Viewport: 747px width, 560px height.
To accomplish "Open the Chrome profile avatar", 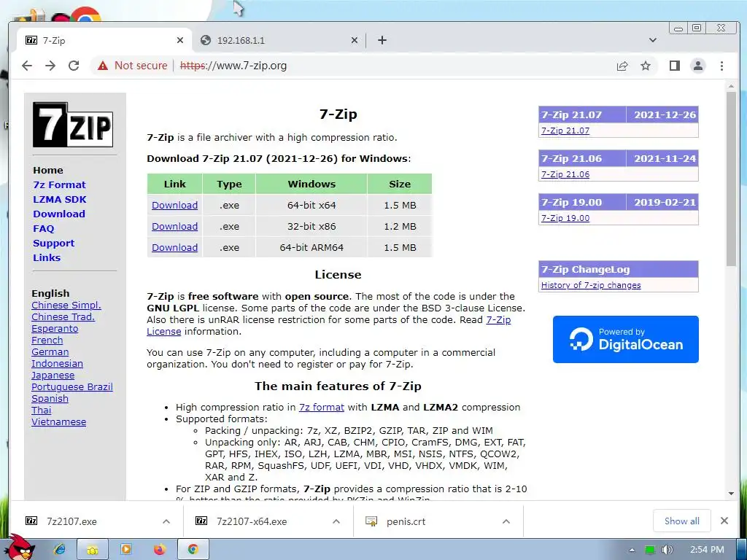I will tap(698, 66).
